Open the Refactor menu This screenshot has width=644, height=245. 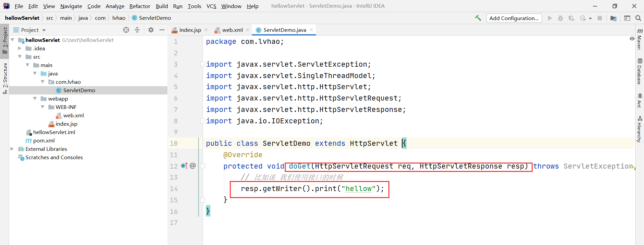point(140,6)
